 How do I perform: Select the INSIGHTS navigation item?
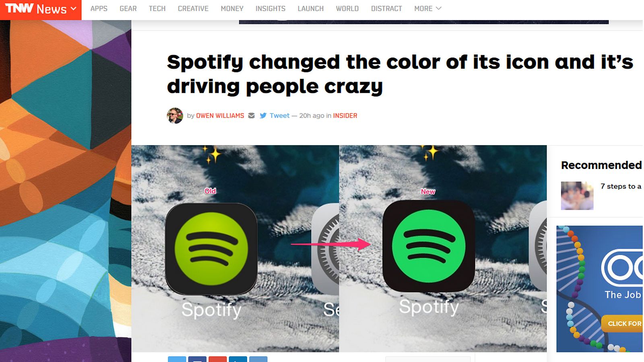tap(270, 8)
